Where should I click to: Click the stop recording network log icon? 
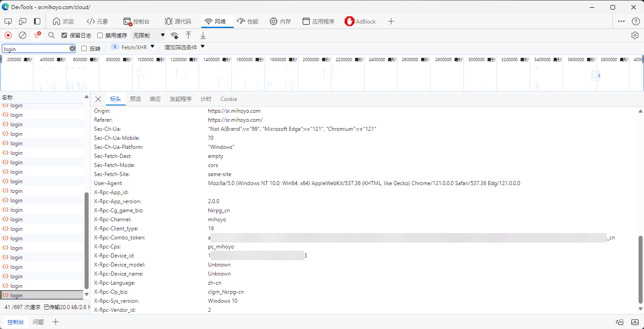8,35
